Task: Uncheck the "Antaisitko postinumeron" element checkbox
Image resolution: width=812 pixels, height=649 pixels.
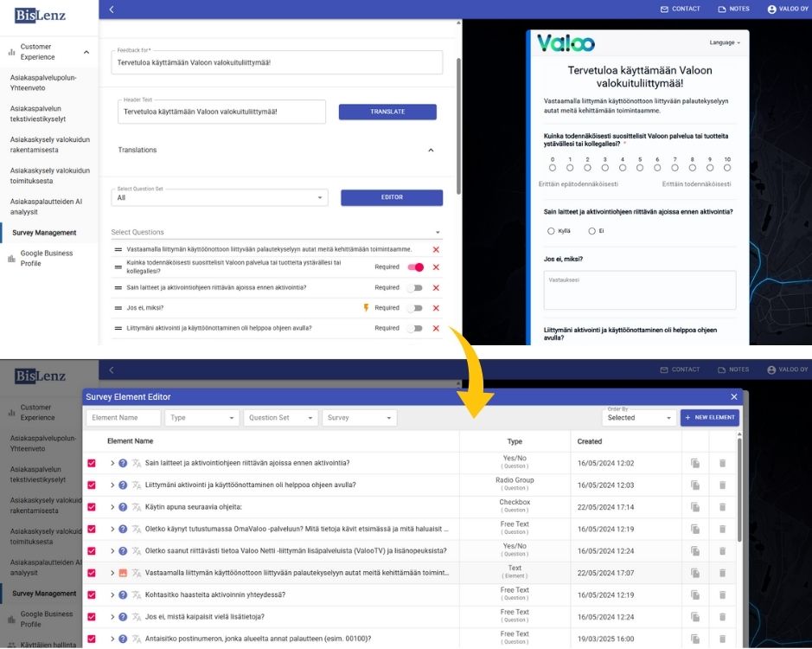Action: pyautogui.click(x=92, y=639)
